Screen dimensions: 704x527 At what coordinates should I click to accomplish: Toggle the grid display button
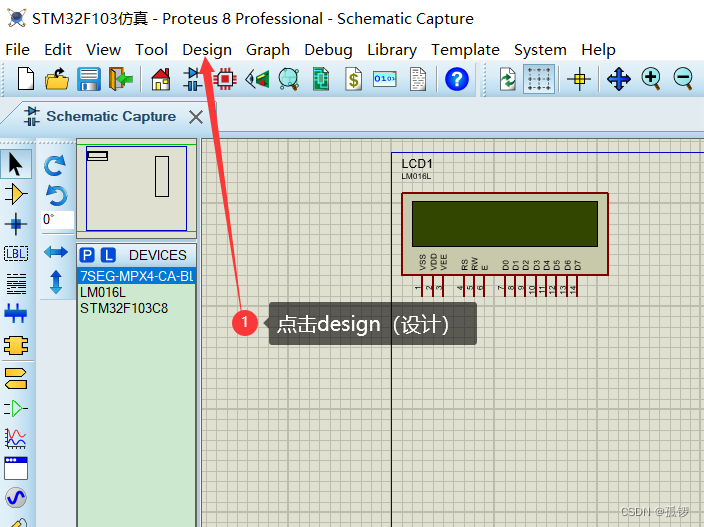point(539,79)
